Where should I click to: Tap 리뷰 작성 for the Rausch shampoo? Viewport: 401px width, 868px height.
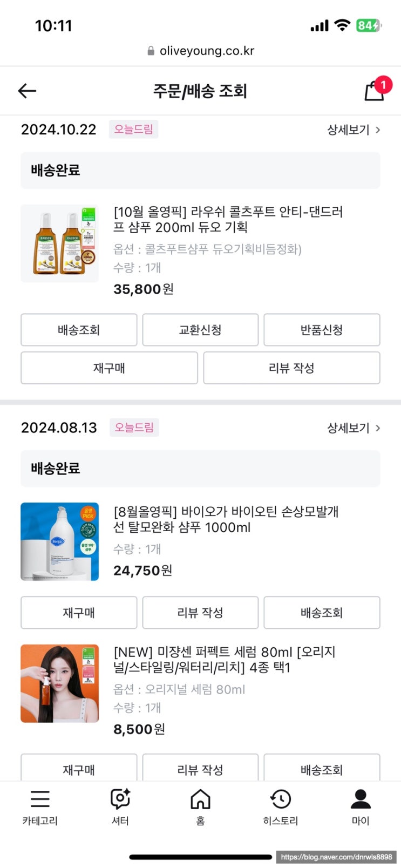coord(291,368)
